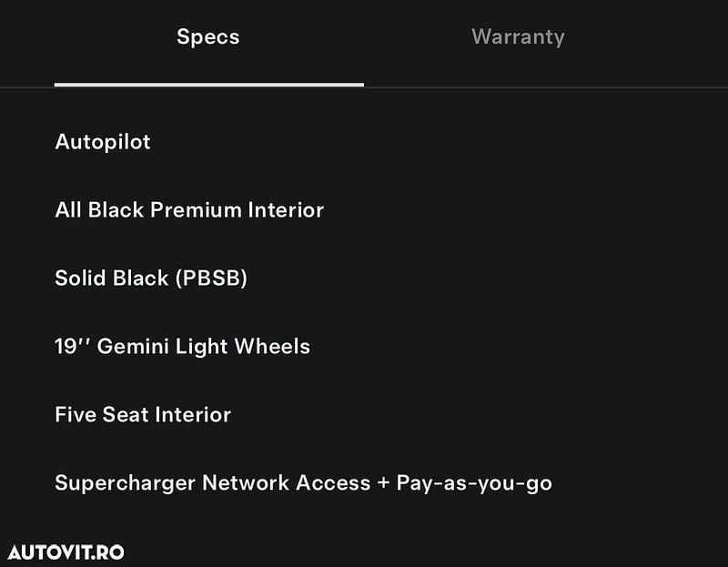Open the 19'' Gemini Light Wheels entry
The height and width of the screenshot is (567, 728).
click(x=182, y=347)
